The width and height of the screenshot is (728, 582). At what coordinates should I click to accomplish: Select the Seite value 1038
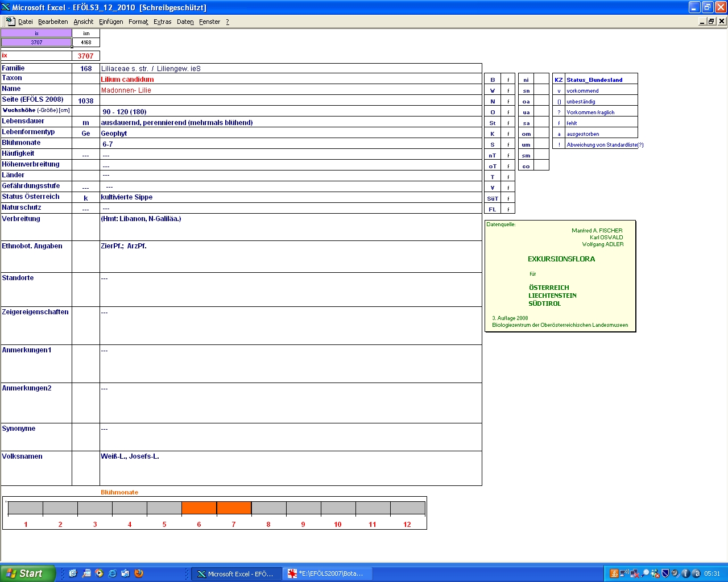click(x=86, y=101)
